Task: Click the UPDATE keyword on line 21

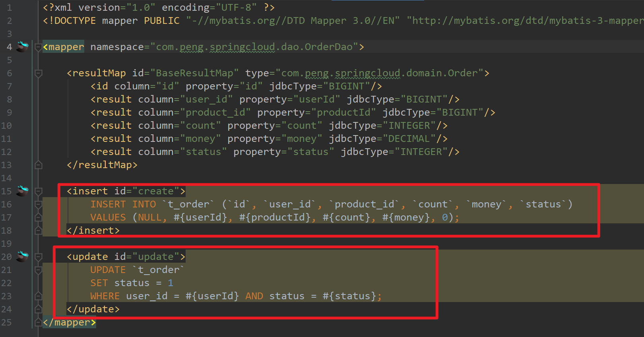Action: 108,270
